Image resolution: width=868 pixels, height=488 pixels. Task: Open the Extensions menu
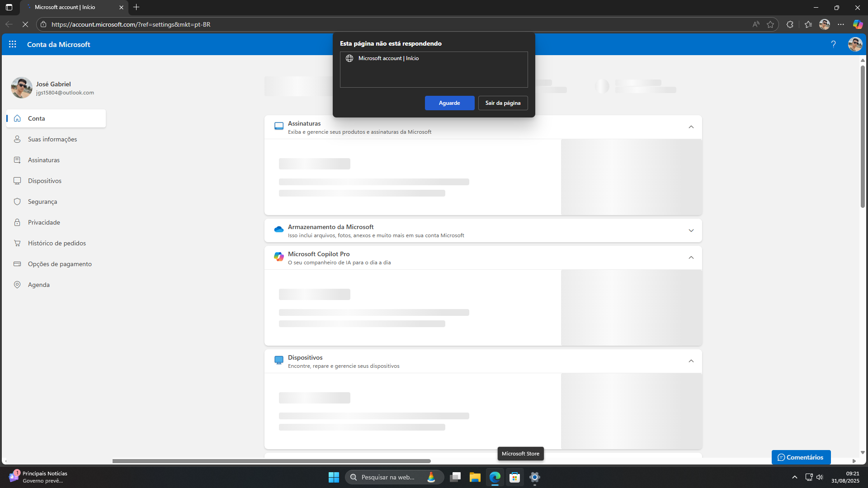click(x=790, y=24)
